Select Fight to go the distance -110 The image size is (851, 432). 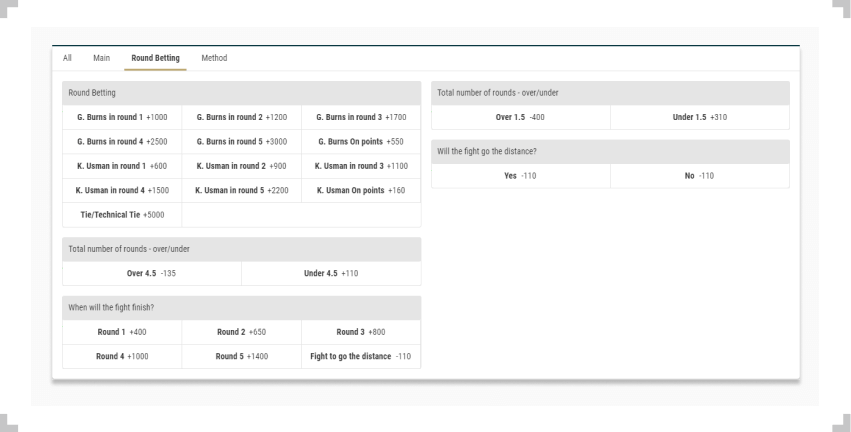[x=361, y=357]
